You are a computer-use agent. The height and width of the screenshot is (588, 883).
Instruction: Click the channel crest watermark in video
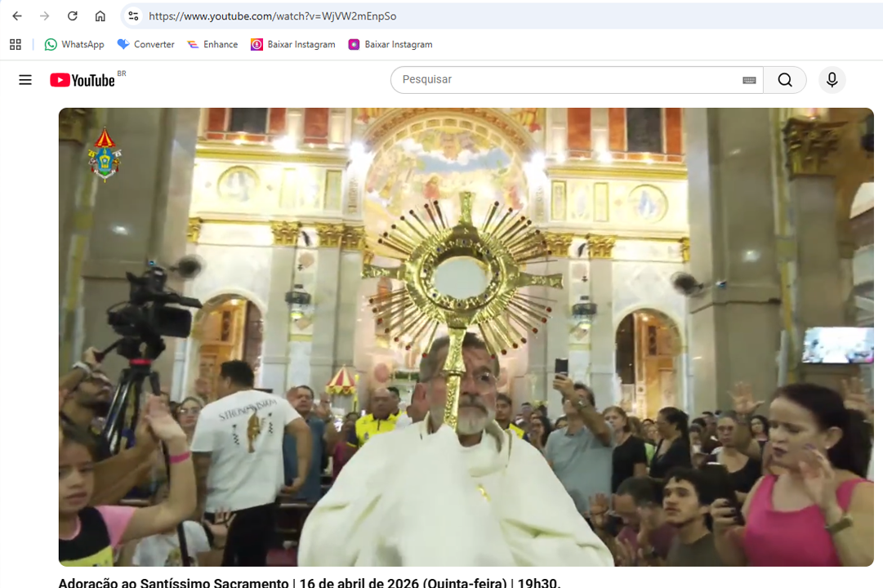[105, 153]
